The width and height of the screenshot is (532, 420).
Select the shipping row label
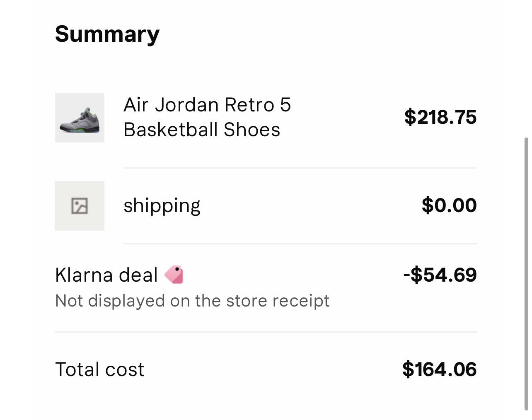pyautogui.click(x=162, y=205)
